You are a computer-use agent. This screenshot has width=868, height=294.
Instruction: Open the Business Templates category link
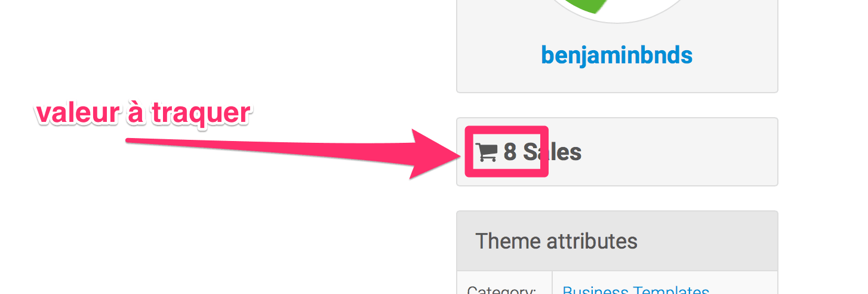636,289
